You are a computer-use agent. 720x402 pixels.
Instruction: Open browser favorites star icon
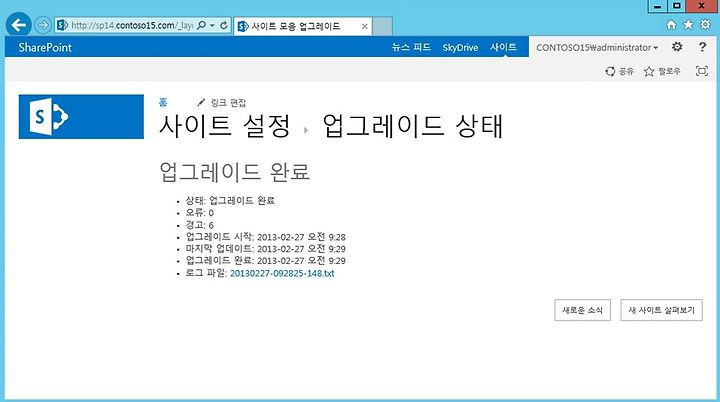[688, 25]
